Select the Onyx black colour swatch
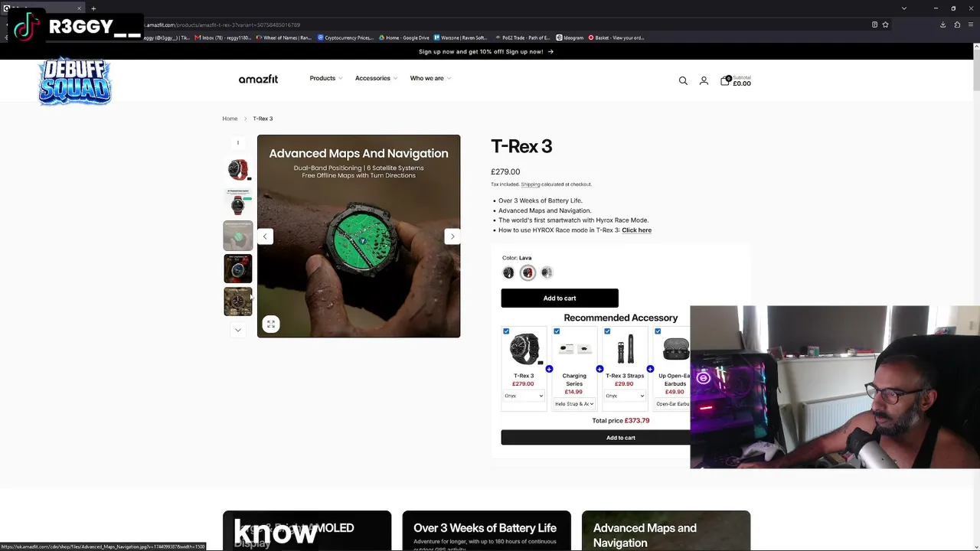The image size is (980, 551). click(x=508, y=272)
